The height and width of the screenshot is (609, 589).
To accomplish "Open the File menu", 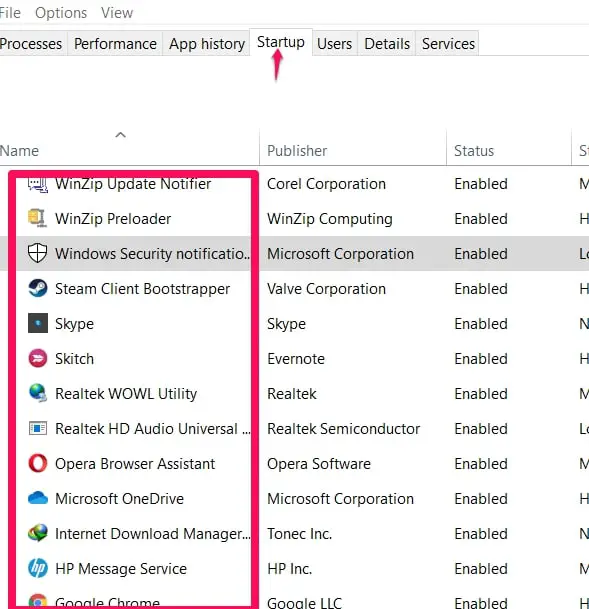I will coord(10,13).
